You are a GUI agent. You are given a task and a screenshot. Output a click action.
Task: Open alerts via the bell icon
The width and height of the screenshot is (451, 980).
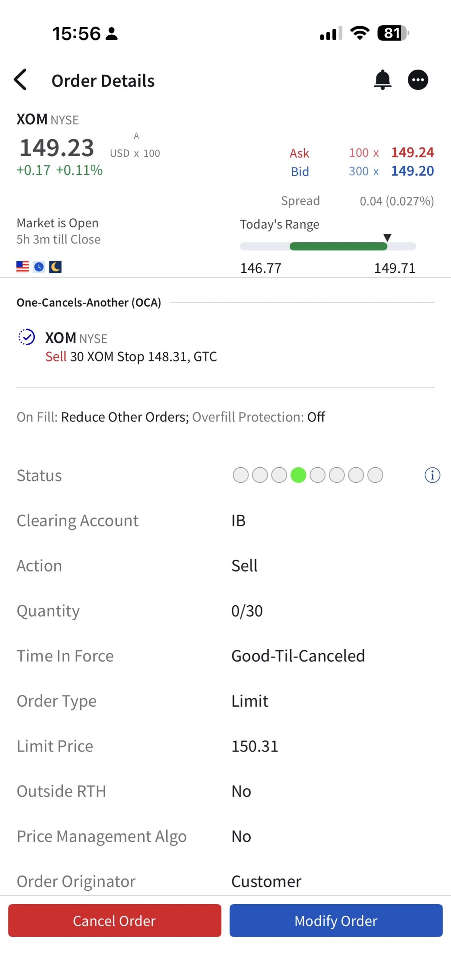point(382,80)
